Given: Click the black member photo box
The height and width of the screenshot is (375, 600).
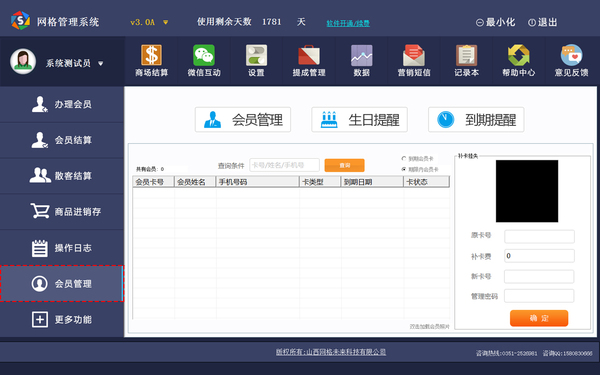Looking at the screenshot, I should tap(527, 191).
